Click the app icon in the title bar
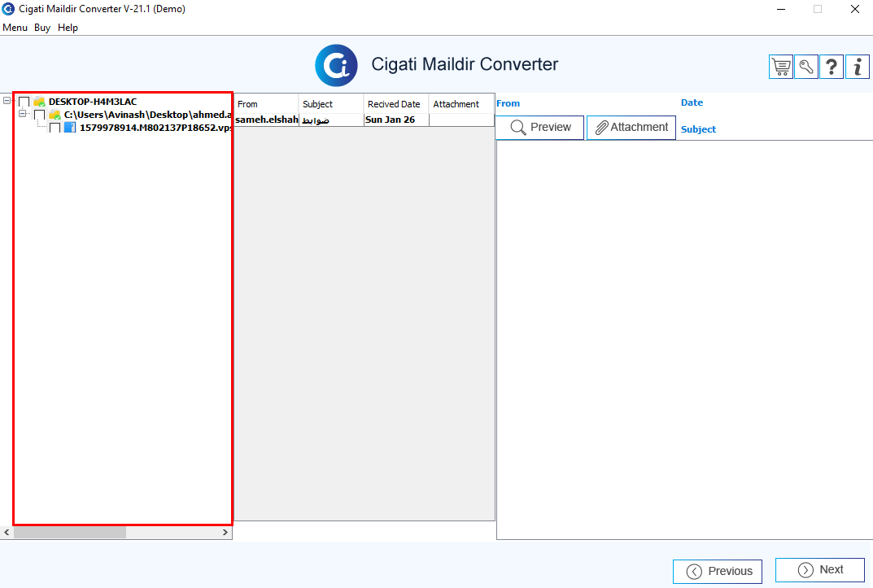Screen dimensions: 873x588 pyautogui.click(x=8, y=9)
